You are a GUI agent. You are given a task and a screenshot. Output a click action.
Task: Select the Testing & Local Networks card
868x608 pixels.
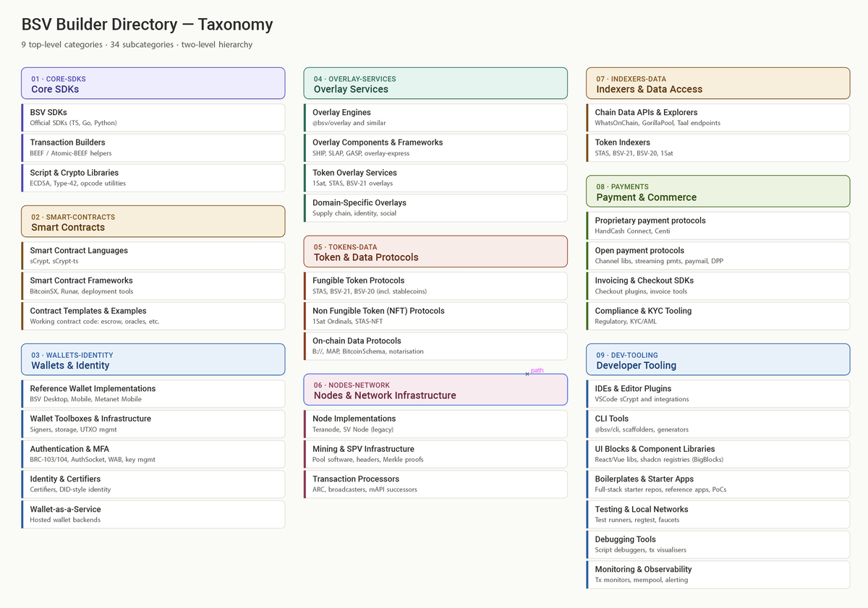point(718,515)
